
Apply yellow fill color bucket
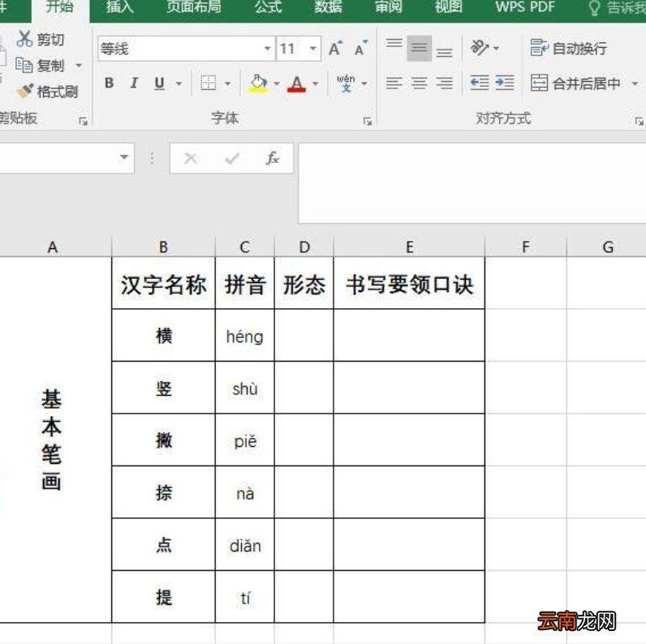[258, 84]
